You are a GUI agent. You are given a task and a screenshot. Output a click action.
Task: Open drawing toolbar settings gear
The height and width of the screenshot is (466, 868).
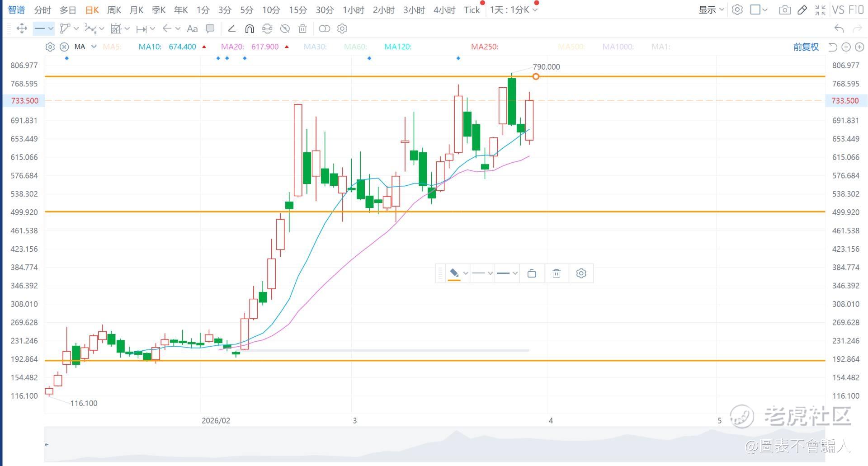pyautogui.click(x=342, y=28)
